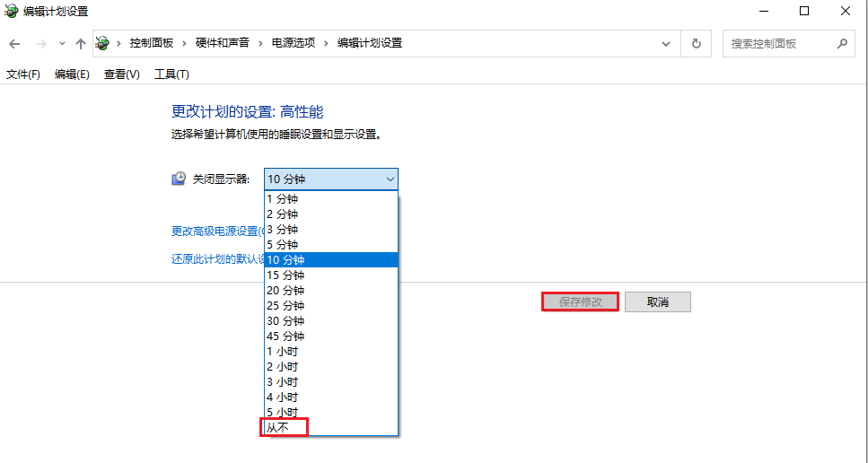Open the 文件(F) menu

point(23,74)
